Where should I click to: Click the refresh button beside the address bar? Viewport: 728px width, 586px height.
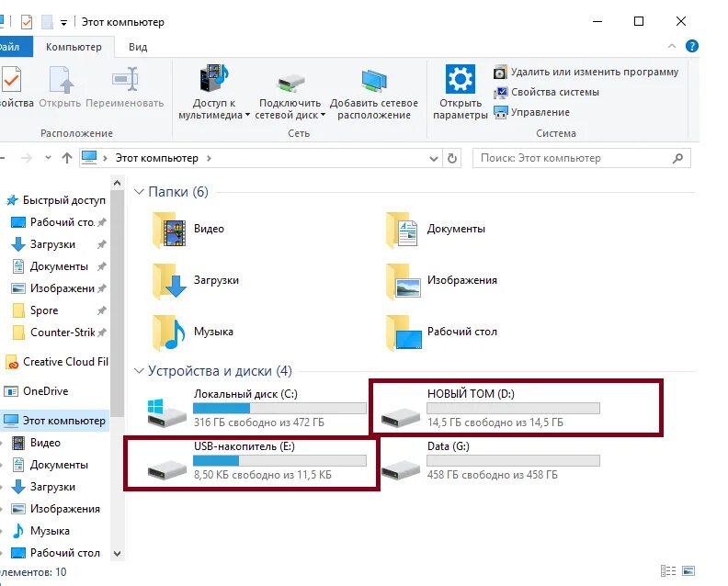[451, 159]
